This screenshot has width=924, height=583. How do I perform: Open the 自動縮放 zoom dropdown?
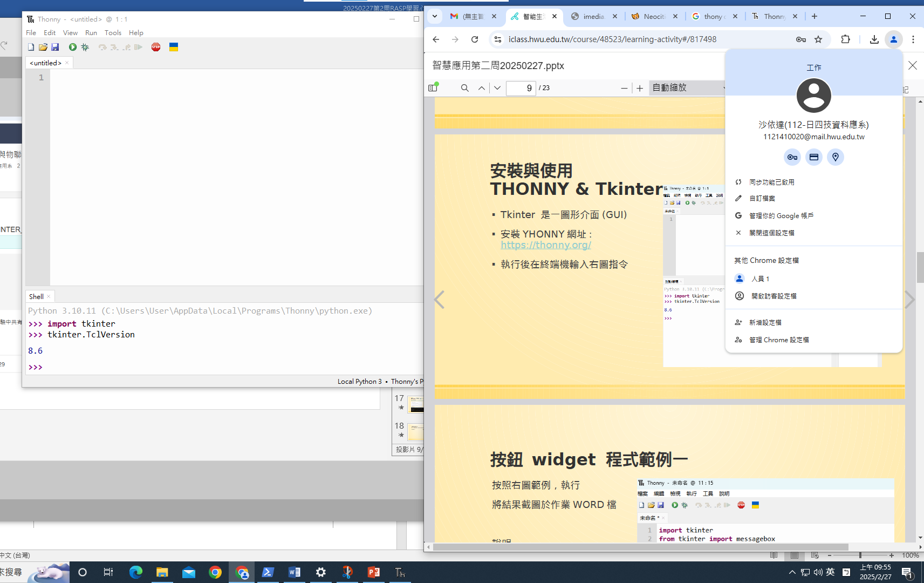pyautogui.click(x=688, y=88)
